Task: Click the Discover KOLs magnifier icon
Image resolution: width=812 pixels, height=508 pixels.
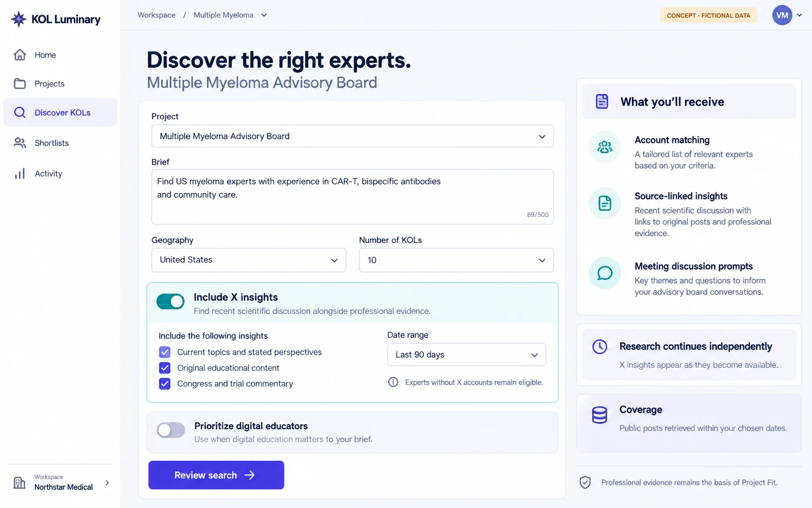Action: coord(20,113)
